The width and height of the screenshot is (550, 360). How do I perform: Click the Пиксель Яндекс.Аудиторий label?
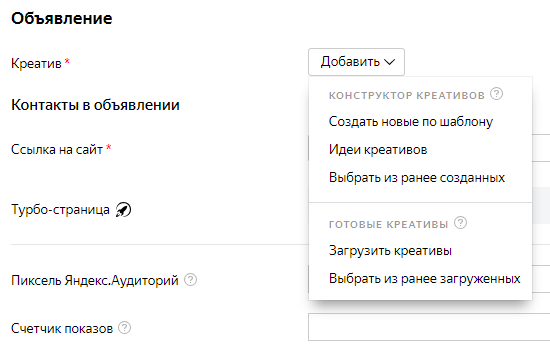95,280
